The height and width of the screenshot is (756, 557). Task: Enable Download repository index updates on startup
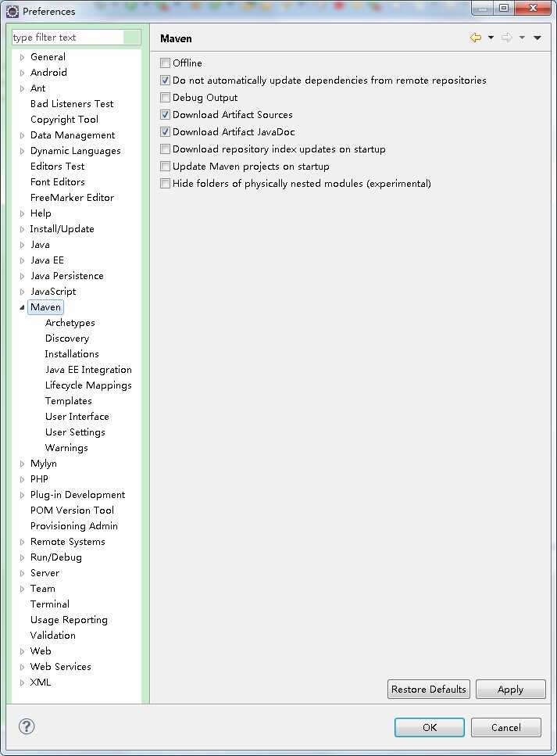(166, 149)
